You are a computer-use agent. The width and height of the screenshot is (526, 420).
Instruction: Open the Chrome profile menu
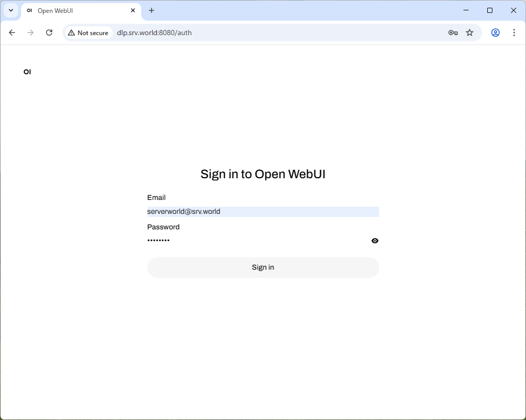(495, 33)
